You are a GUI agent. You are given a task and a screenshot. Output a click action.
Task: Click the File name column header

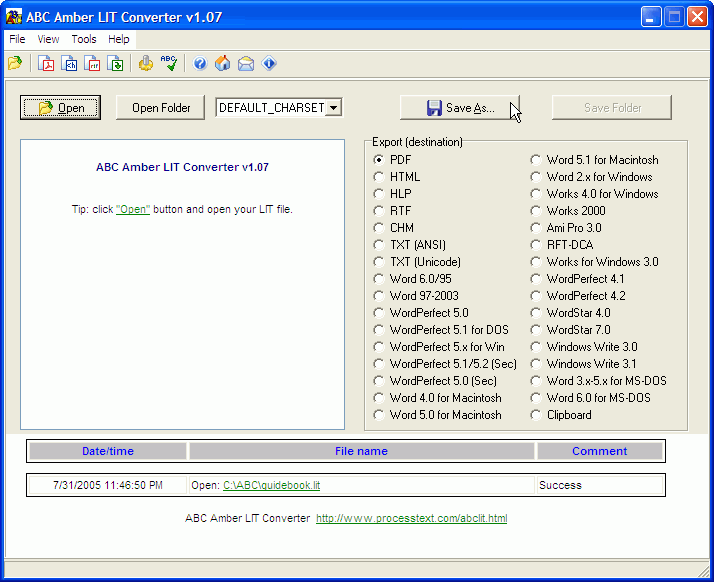click(x=361, y=451)
